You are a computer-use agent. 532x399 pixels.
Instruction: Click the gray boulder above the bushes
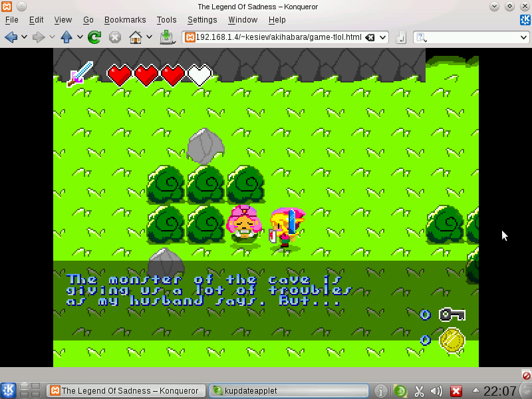tap(205, 146)
